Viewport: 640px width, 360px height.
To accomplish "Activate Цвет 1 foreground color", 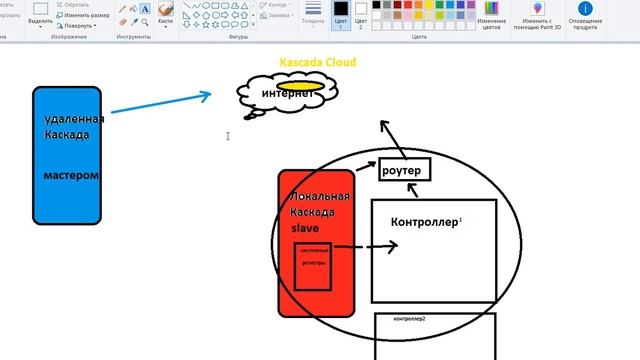I will (x=341, y=15).
